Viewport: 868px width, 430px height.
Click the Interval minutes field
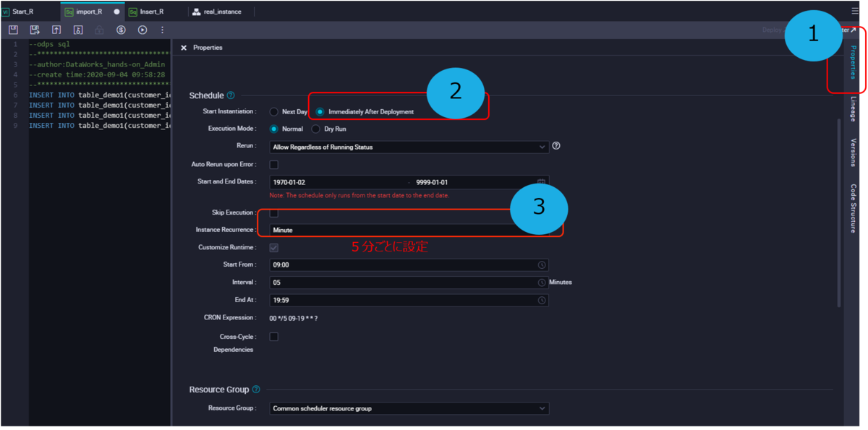tap(409, 283)
